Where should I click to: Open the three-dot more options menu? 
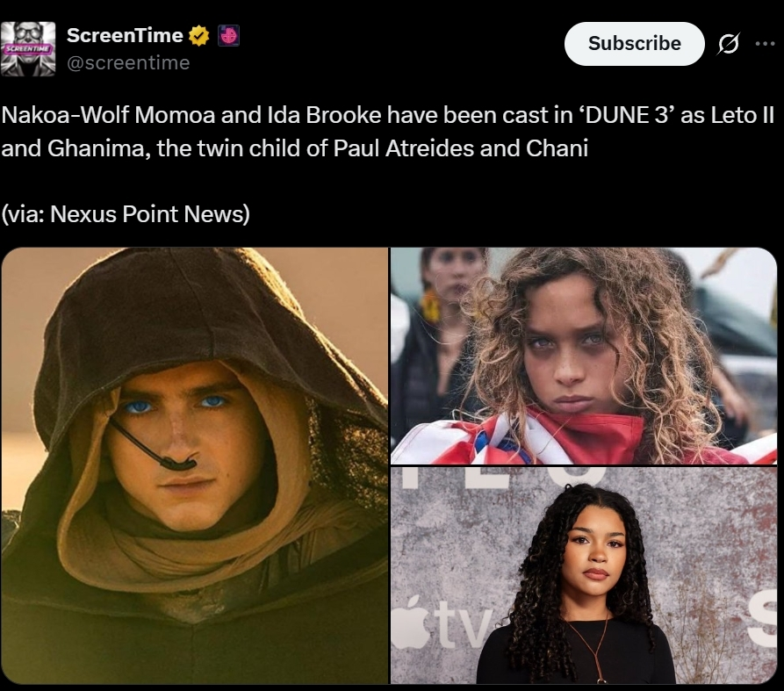765,44
